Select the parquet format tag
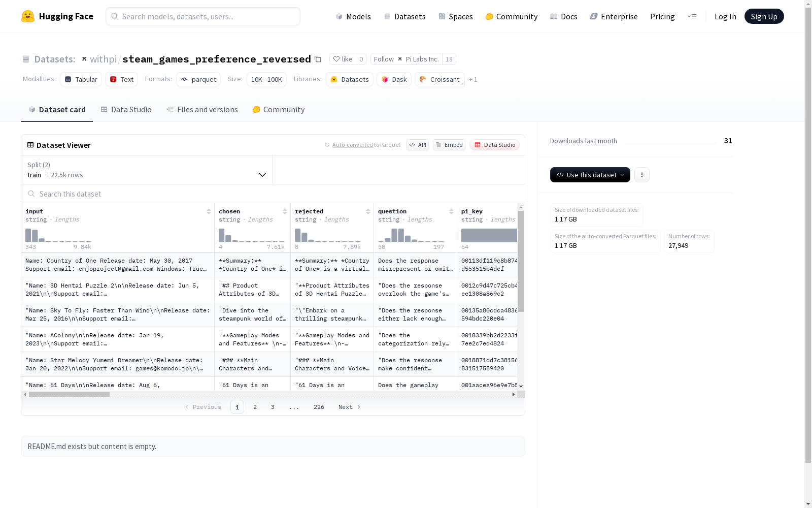Viewport: 812px width, 508px height. (x=198, y=79)
